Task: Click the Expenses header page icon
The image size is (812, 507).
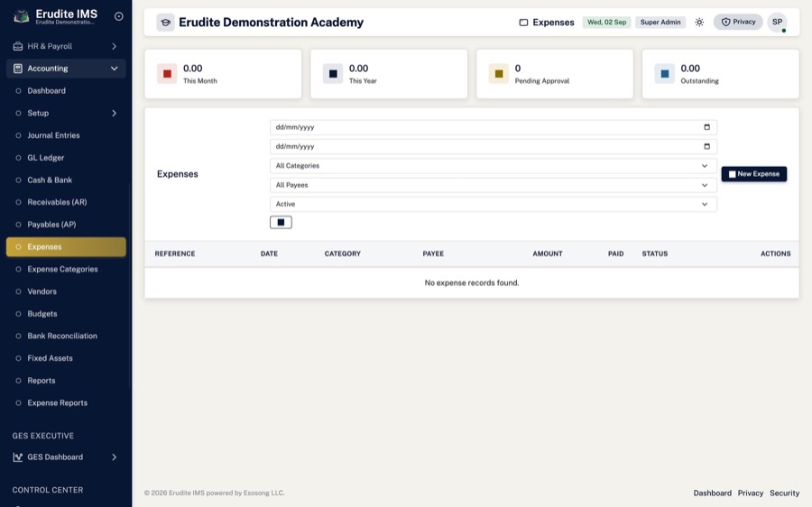Action: click(x=523, y=23)
